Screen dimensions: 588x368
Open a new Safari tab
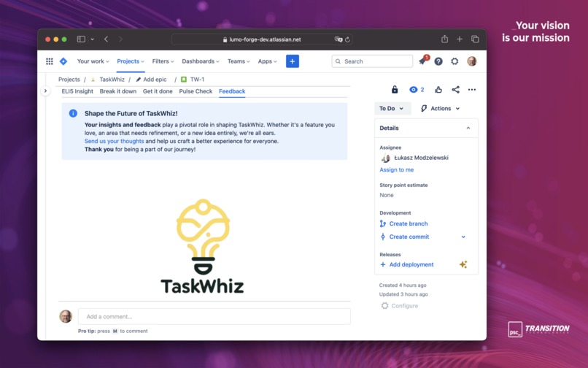(460, 39)
